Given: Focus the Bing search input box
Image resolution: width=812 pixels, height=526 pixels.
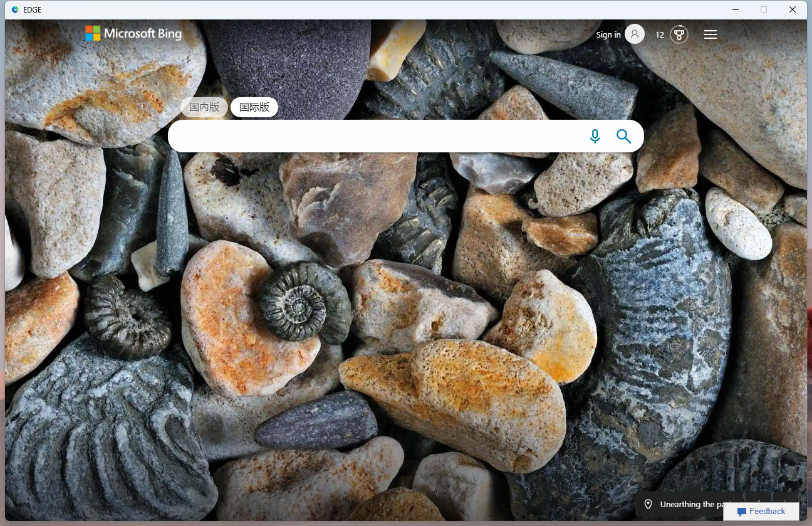Looking at the screenshot, I should coord(376,136).
